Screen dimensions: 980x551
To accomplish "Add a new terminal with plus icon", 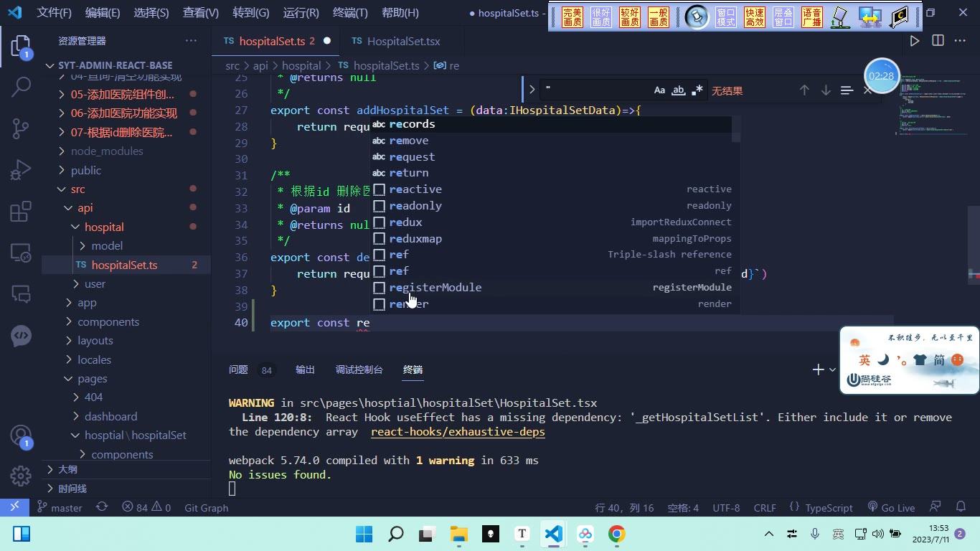I will (818, 369).
